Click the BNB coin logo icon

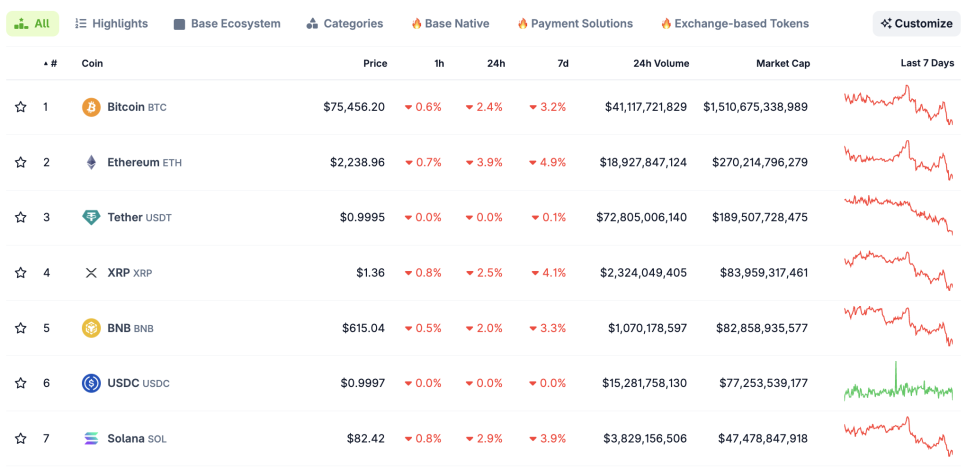point(91,328)
